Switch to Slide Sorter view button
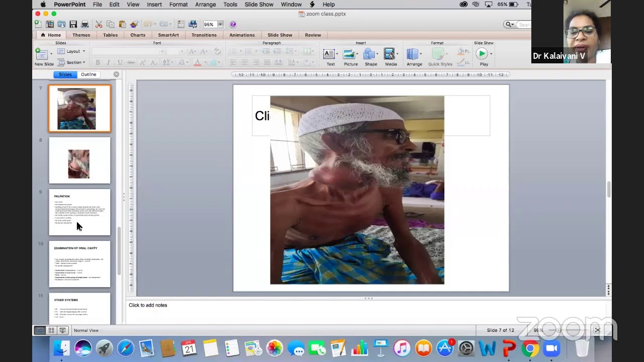This screenshot has height=362, width=644. click(x=51, y=330)
